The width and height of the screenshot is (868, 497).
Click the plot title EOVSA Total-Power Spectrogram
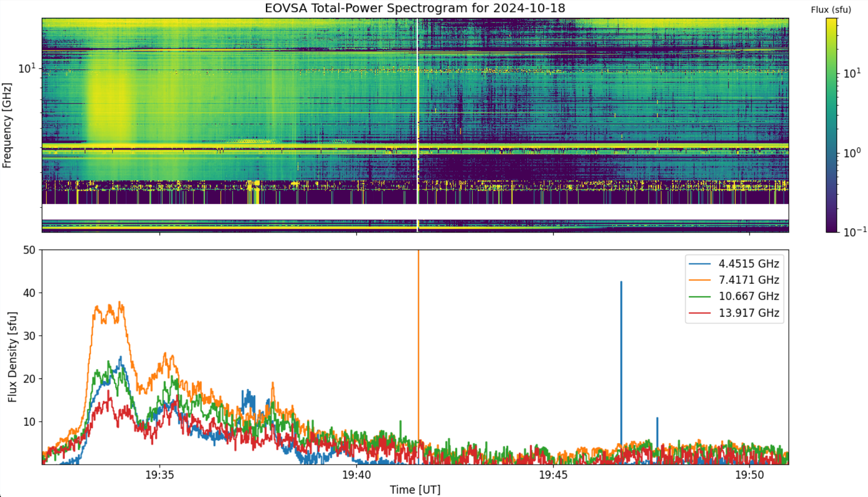415,8
